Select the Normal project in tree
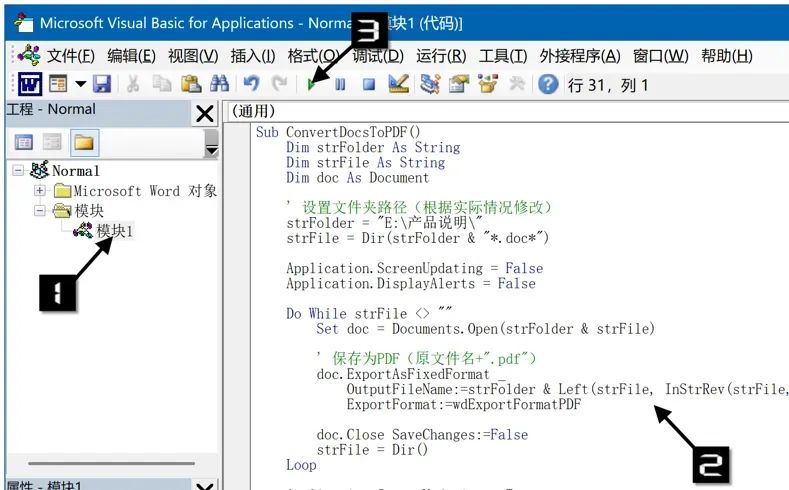 pyautogui.click(x=75, y=171)
